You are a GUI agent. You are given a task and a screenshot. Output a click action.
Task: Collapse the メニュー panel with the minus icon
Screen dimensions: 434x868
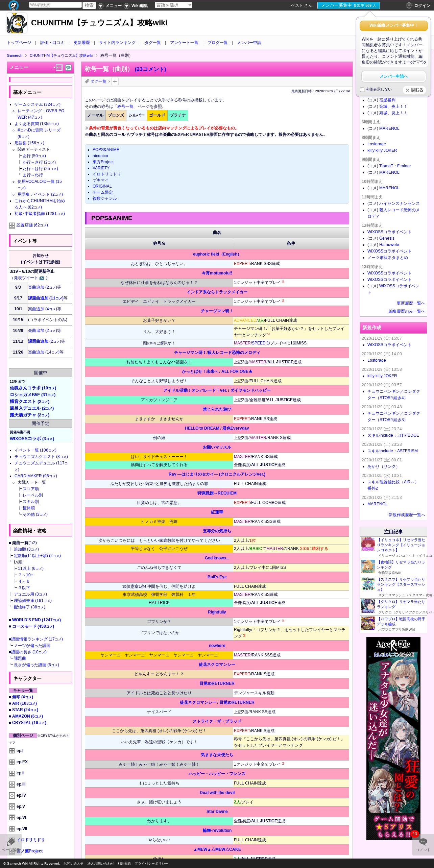click(x=59, y=68)
